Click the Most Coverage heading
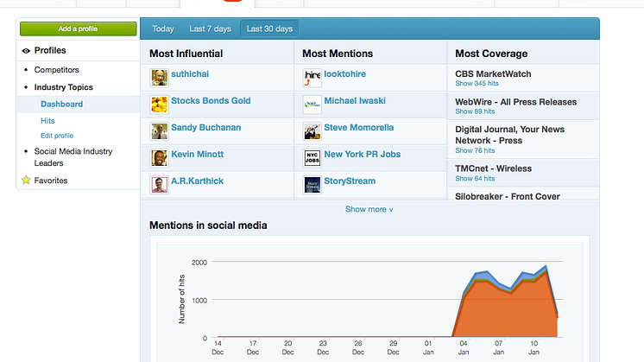 [491, 54]
